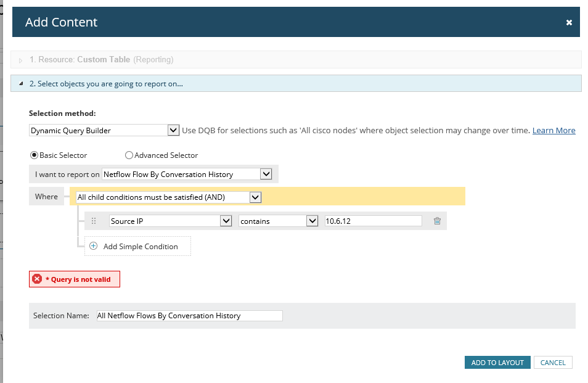Click the 'Selection method:' label
The image size is (588, 383).
[62, 113]
